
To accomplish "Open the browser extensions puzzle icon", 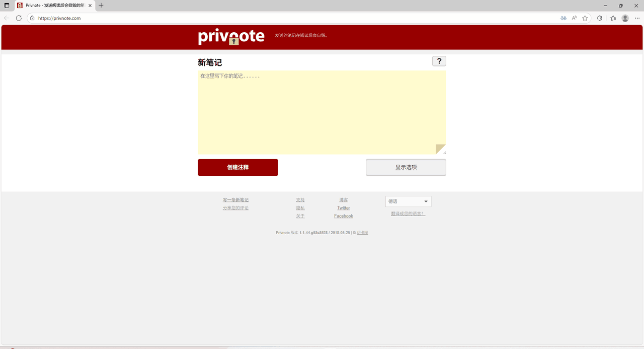I will (x=600, y=18).
